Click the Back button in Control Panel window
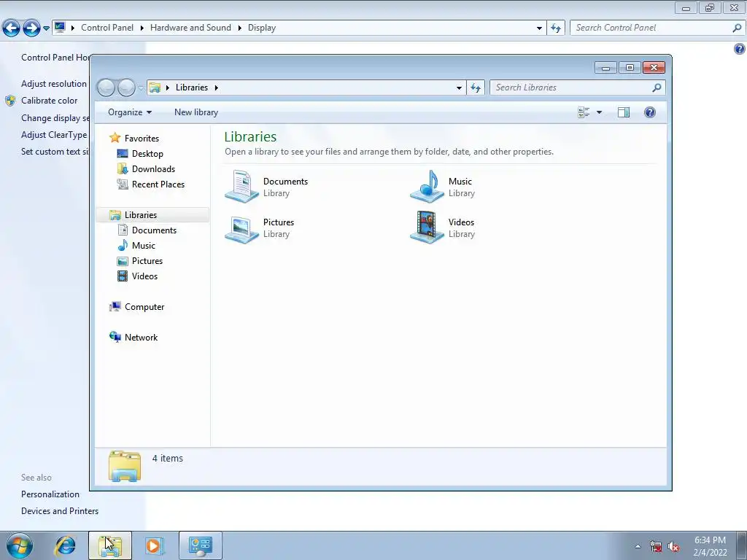Viewport: 747px width, 560px height. 12,28
